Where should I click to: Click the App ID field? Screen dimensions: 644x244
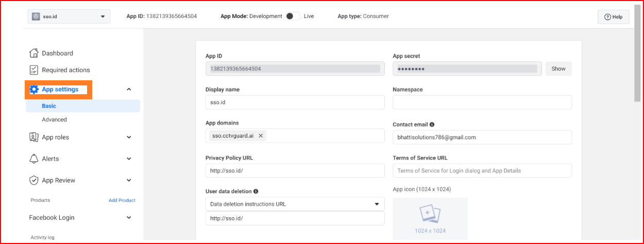click(295, 68)
